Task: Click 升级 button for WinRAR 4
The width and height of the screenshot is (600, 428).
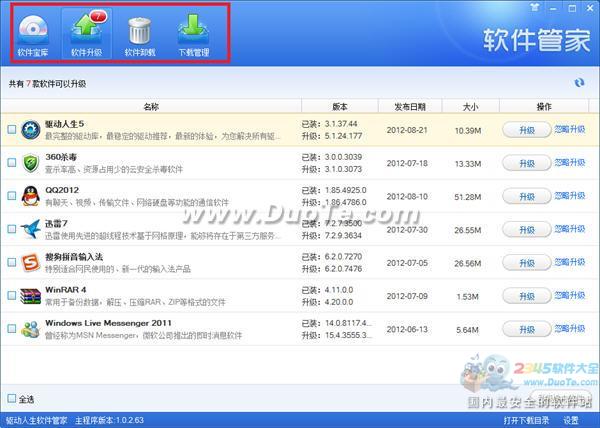Action: click(527, 296)
